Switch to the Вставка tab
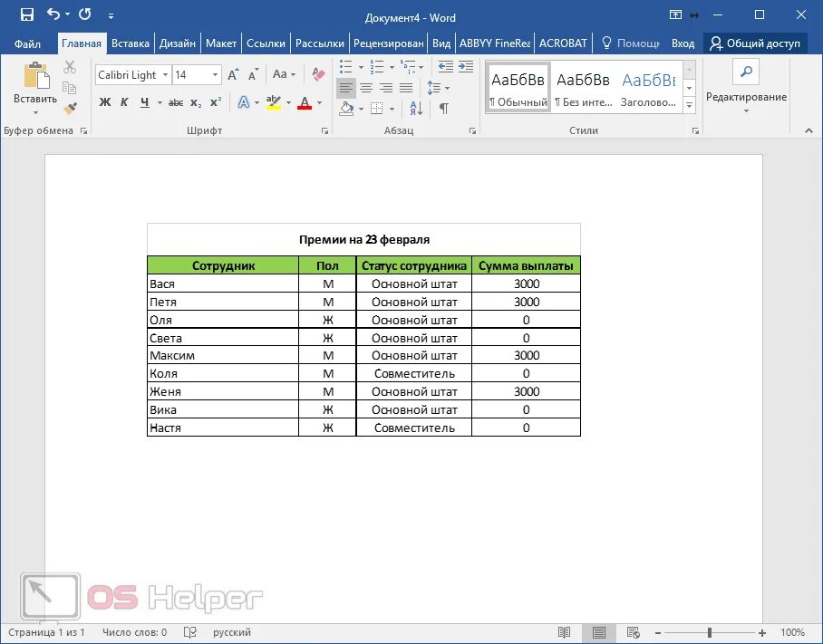 tap(131, 43)
